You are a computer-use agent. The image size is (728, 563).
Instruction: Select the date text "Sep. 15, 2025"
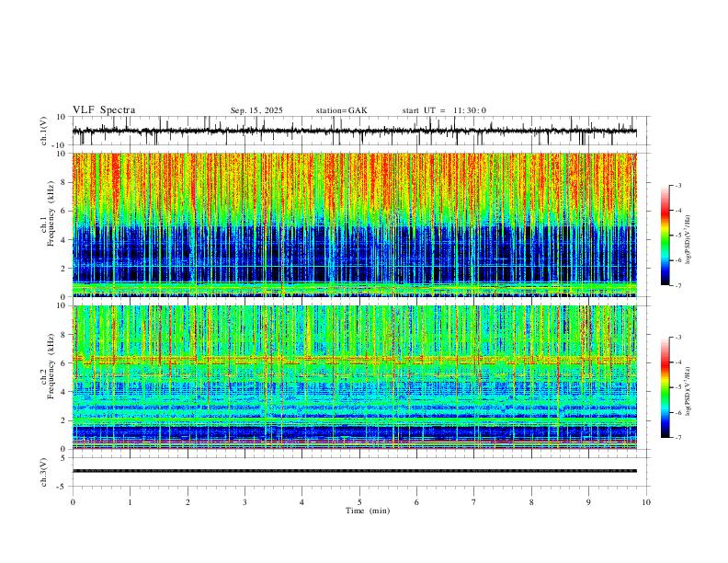coord(256,110)
